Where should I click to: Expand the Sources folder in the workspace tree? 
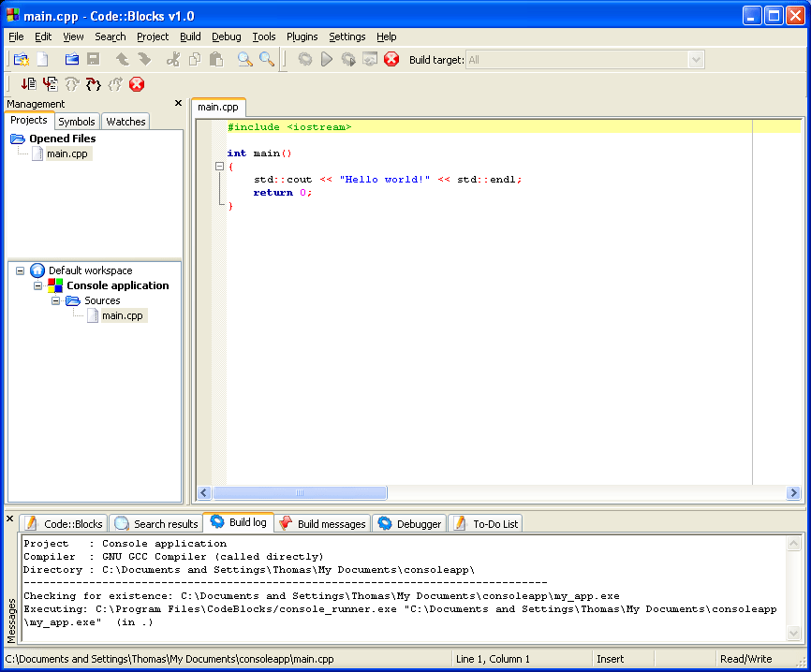click(54, 300)
